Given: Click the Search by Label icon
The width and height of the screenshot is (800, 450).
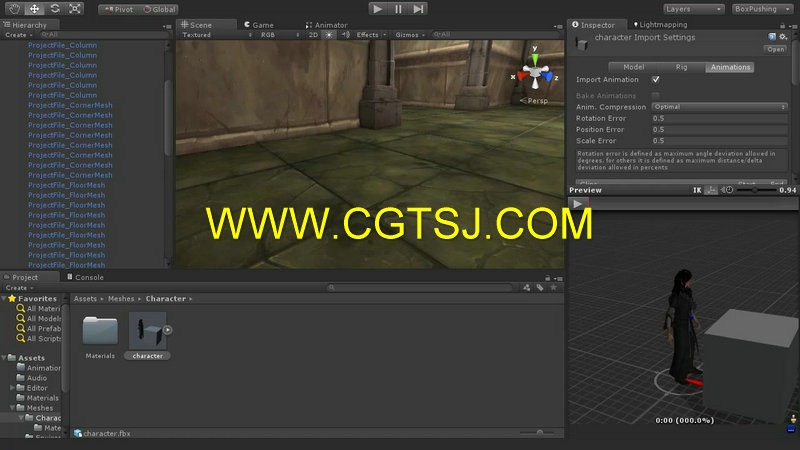Looking at the screenshot, I should [x=540, y=288].
